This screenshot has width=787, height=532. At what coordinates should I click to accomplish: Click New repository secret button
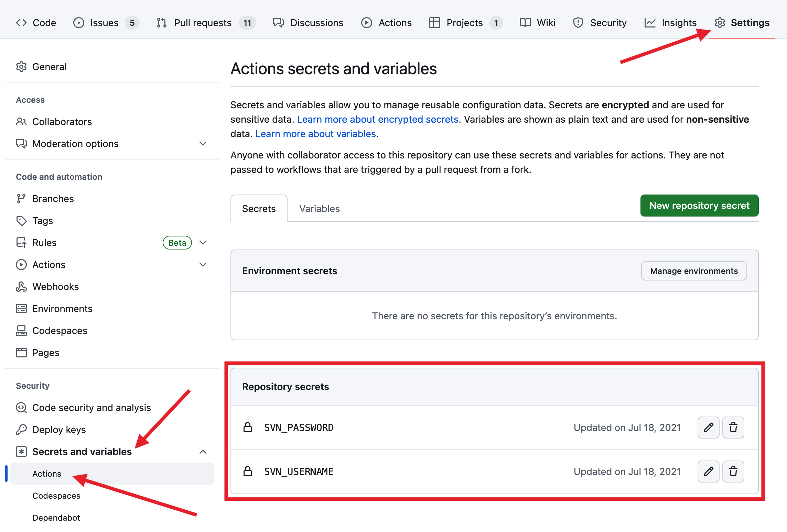pyautogui.click(x=699, y=206)
